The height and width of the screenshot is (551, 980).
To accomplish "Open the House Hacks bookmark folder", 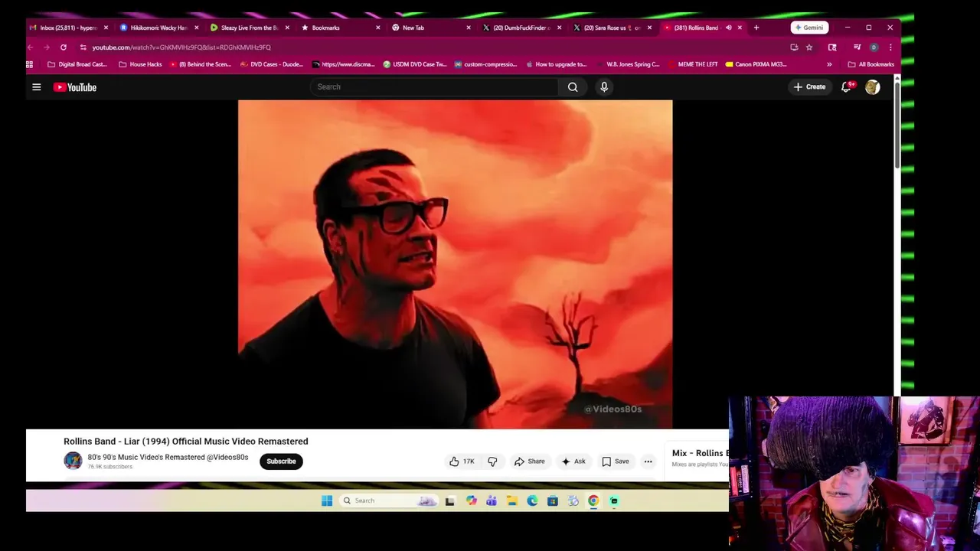I will pyautogui.click(x=140, y=64).
